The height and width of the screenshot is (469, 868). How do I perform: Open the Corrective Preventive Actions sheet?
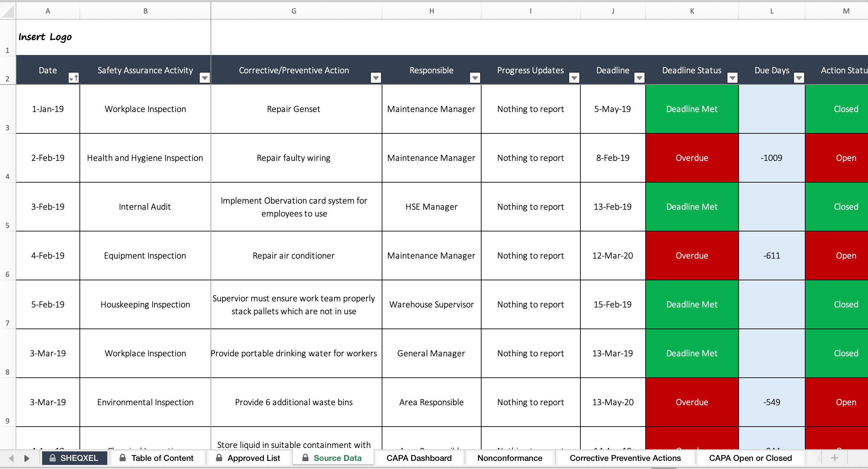[x=625, y=458]
